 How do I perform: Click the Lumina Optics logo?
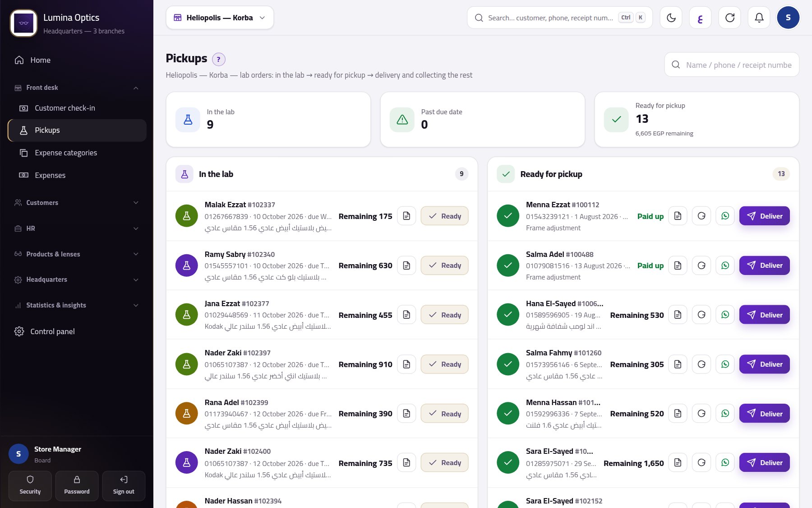coord(23,23)
